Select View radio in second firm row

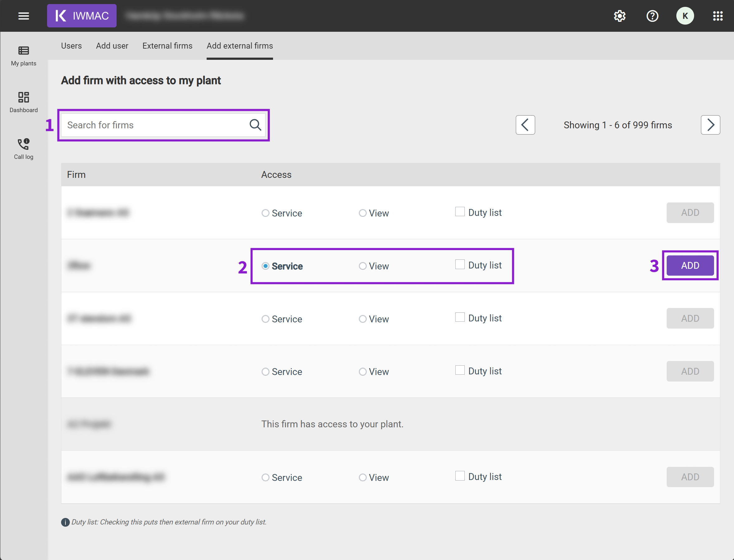coord(362,266)
